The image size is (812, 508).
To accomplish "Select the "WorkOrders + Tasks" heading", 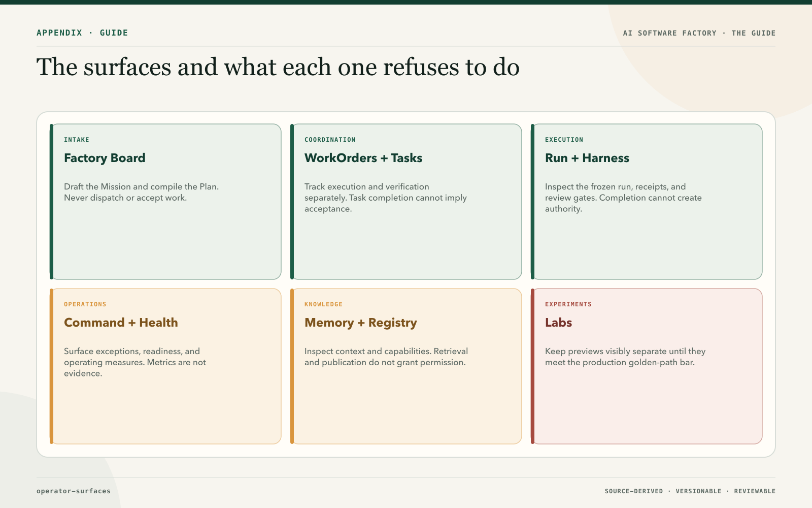I will (x=363, y=158).
